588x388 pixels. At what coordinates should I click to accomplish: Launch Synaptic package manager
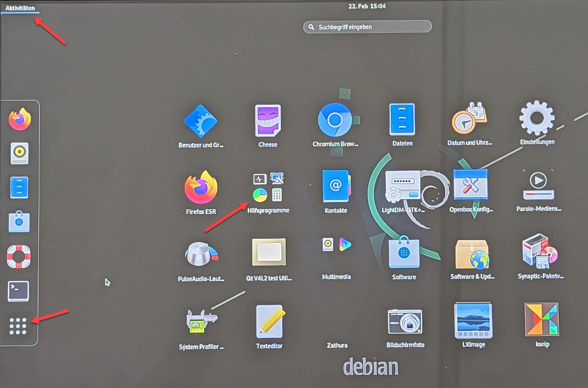click(x=540, y=256)
